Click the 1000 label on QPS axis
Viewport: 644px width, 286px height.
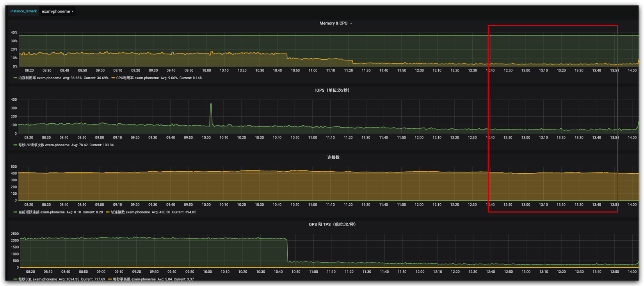tap(14, 254)
